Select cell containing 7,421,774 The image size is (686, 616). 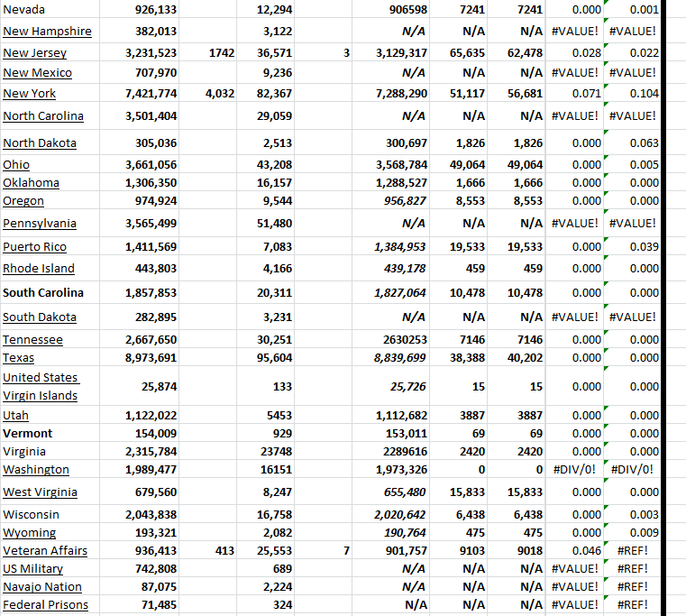click(x=139, y=94)
